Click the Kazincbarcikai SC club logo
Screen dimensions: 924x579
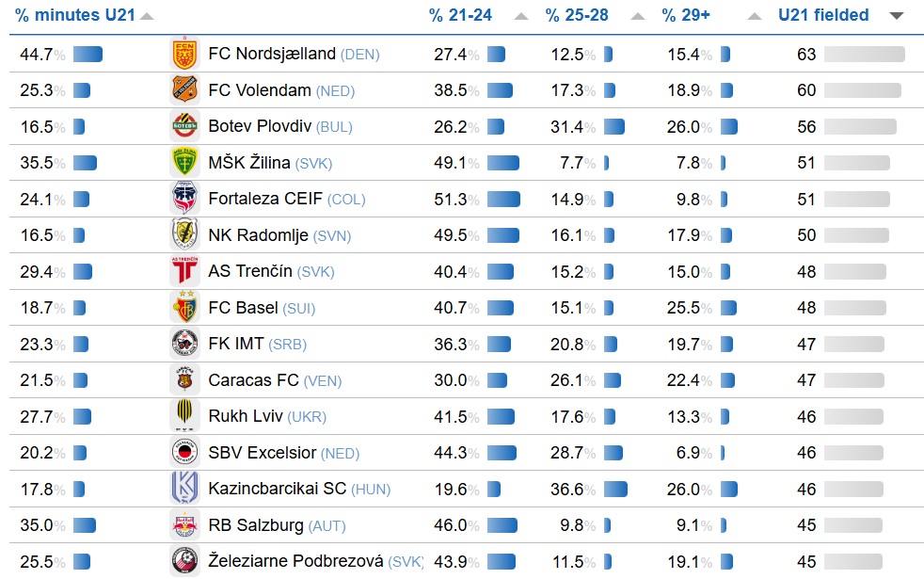pos(184,489)
